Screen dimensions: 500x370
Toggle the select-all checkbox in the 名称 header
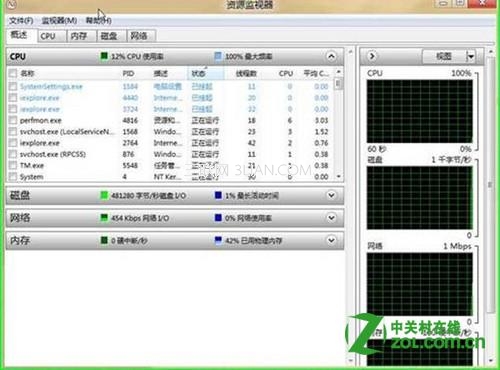(13, 73)
